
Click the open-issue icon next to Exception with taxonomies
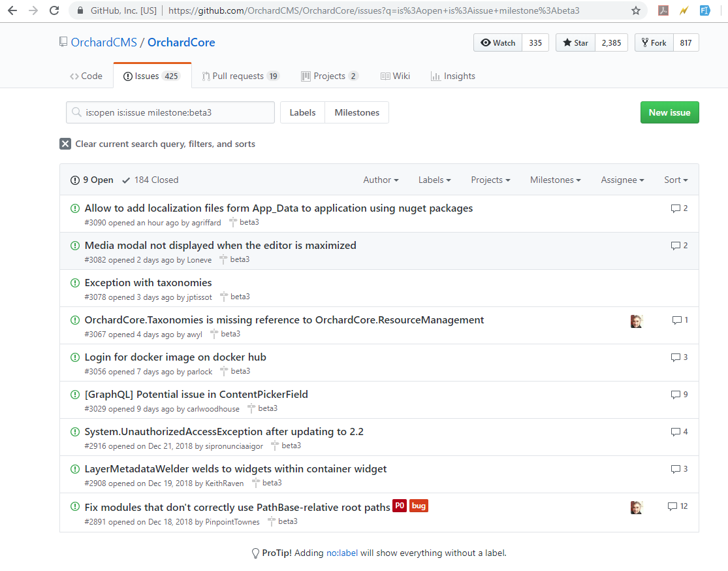point(74,282)
